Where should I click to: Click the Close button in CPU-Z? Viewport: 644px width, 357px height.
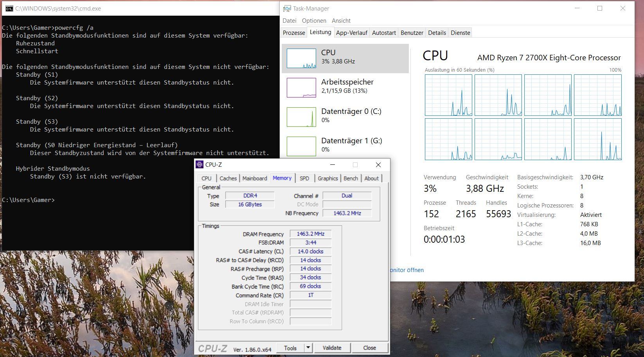[369, 348]
